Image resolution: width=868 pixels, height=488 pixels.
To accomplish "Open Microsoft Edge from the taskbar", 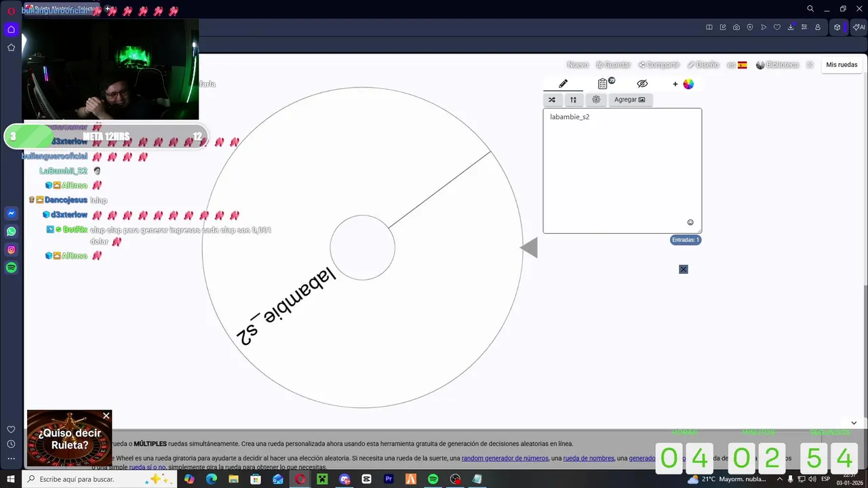I will click(211, 479).
